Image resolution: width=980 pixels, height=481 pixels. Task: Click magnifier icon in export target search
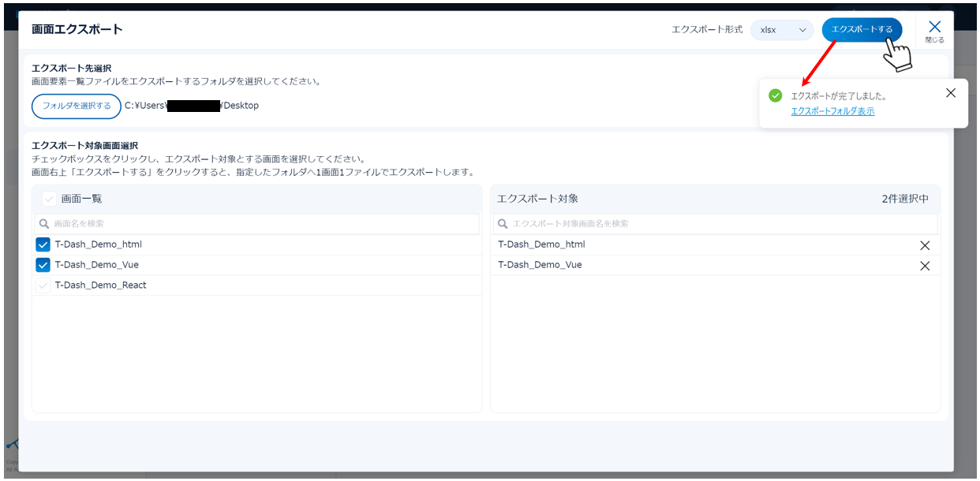coord(503,224)
